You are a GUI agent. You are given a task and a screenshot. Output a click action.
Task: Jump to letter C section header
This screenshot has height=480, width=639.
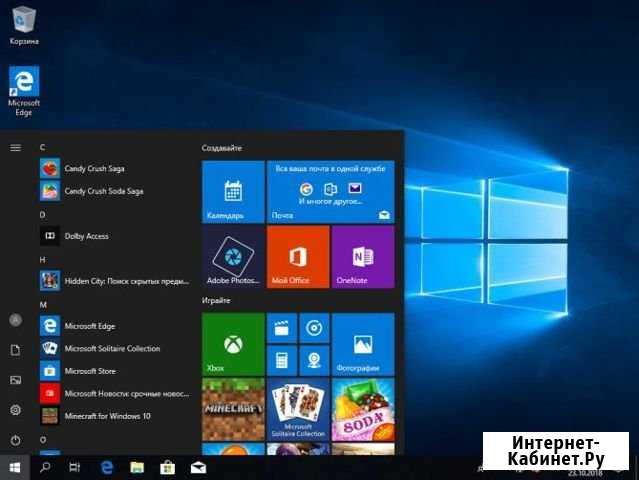click(x=42, y=147)
